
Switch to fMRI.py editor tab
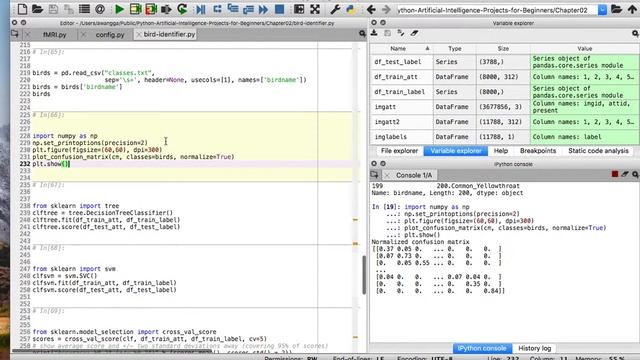click(x=55, y=35)
